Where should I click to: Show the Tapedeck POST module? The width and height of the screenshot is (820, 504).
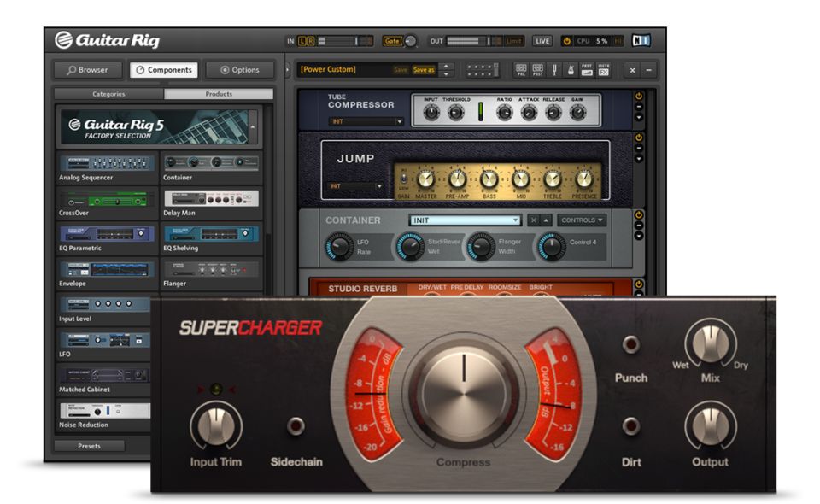point(537,70)
